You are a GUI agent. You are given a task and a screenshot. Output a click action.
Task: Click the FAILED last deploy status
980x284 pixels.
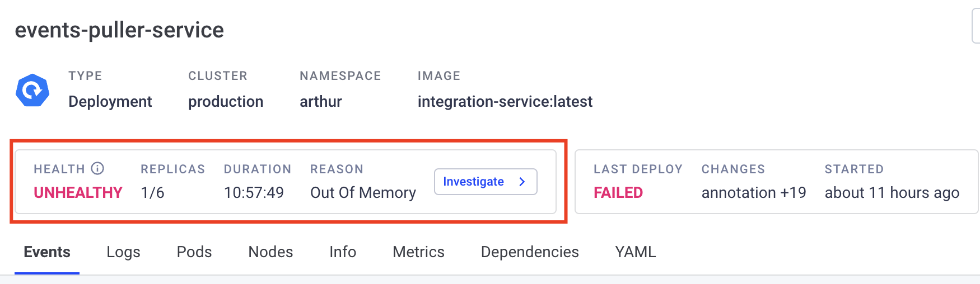[618, 193]
